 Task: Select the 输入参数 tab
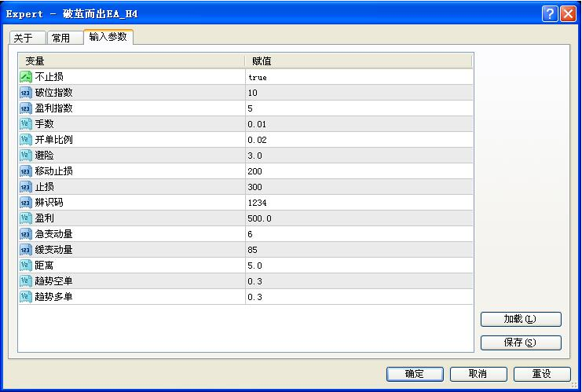point(108,37)
